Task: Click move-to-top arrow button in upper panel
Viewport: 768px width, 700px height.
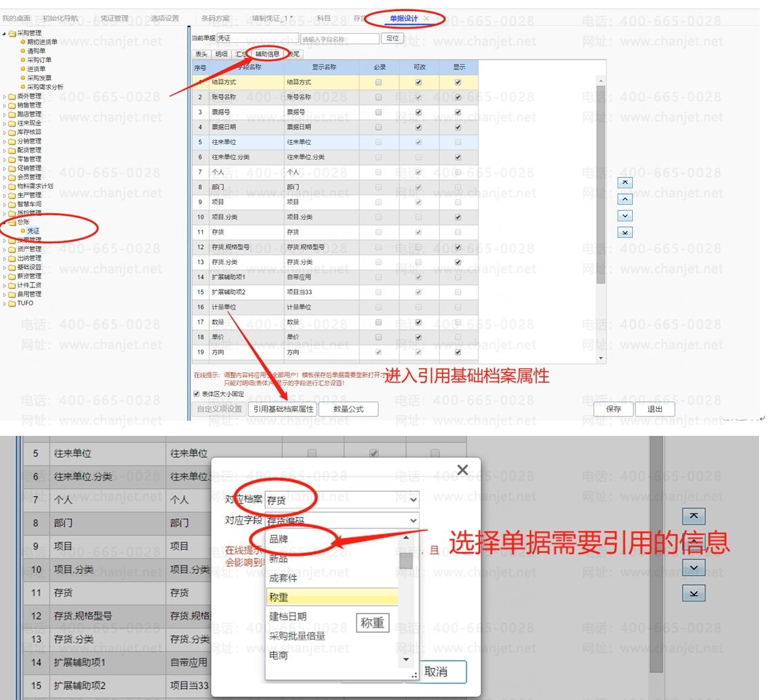Action: pyautogui.click(x=624, y=182)
